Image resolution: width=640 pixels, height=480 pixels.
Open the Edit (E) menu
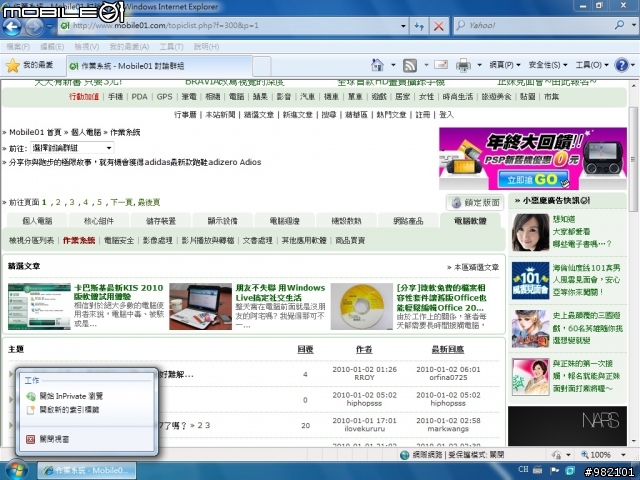[52, 47]
